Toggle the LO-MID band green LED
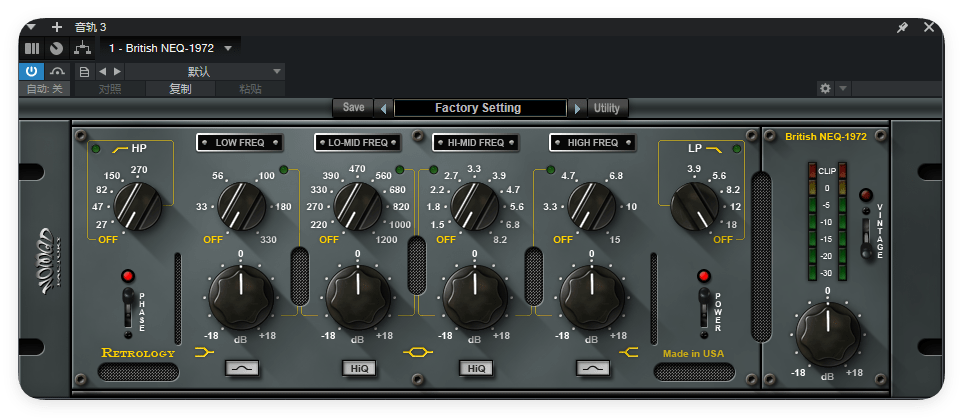Screen dimensions: 963x418 coord(400,169)
